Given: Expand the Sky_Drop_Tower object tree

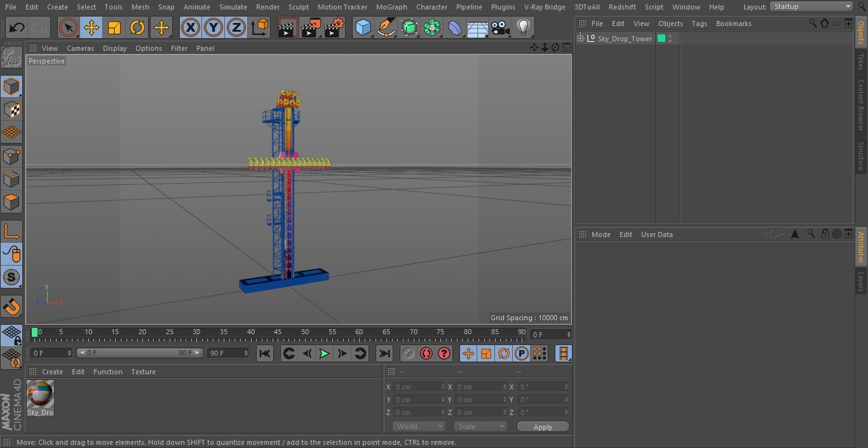Looking at the screenshot, I should (581, 39).
